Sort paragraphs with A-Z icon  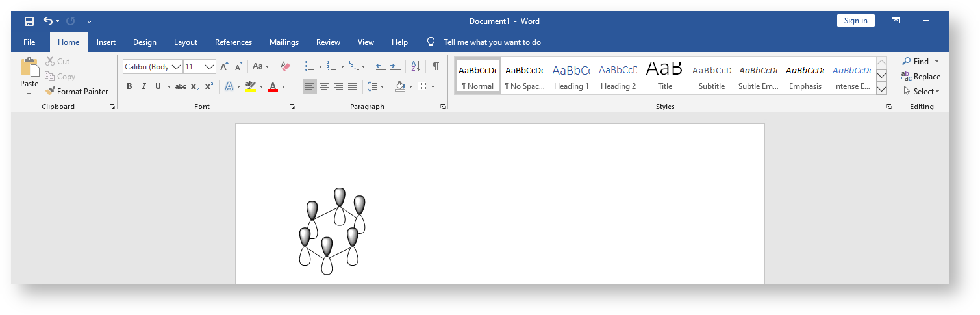[416, 66]
